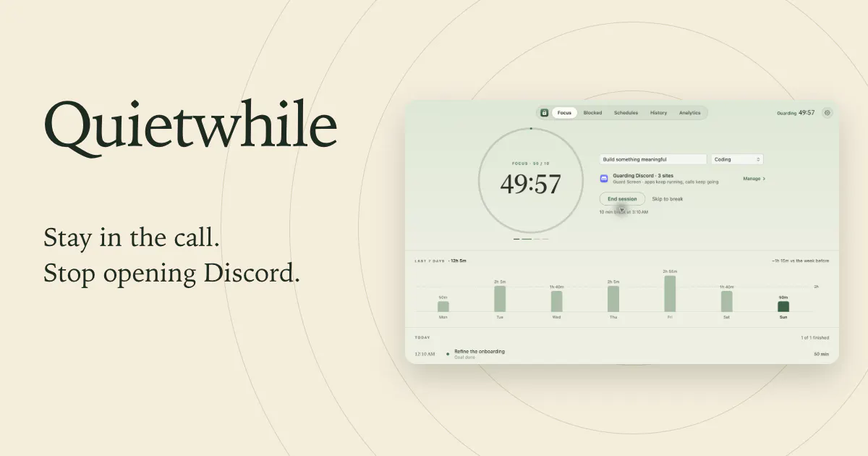Click the Monday bar in chart
This screenshot has height=456, width=868.
(443, 306)
